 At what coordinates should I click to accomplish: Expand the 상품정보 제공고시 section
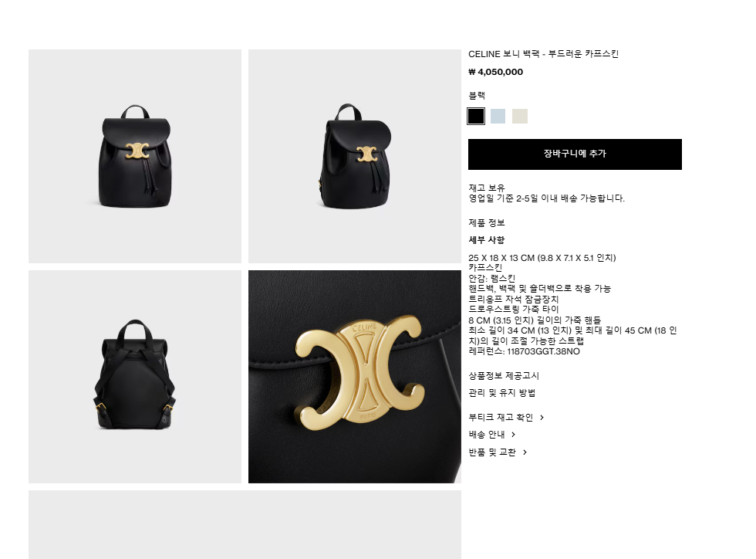pyautogui.click(x=504, y=375)
